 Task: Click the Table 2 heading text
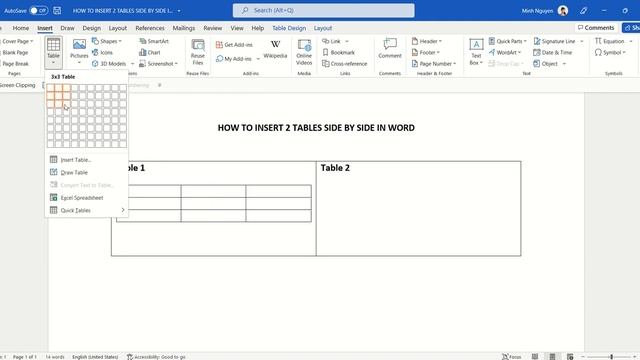pyautogui.click(x=335, y=168)
